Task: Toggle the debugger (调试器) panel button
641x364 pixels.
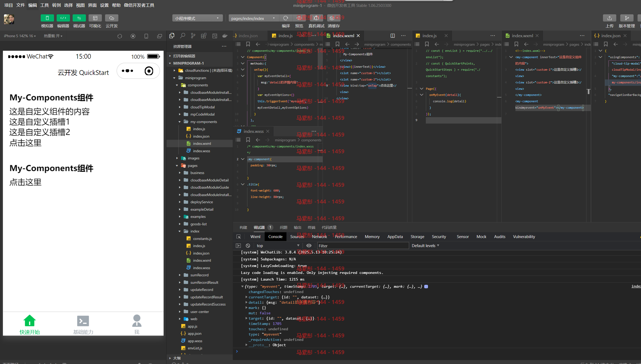Action: pyautogui.click(x=79, y=18)
